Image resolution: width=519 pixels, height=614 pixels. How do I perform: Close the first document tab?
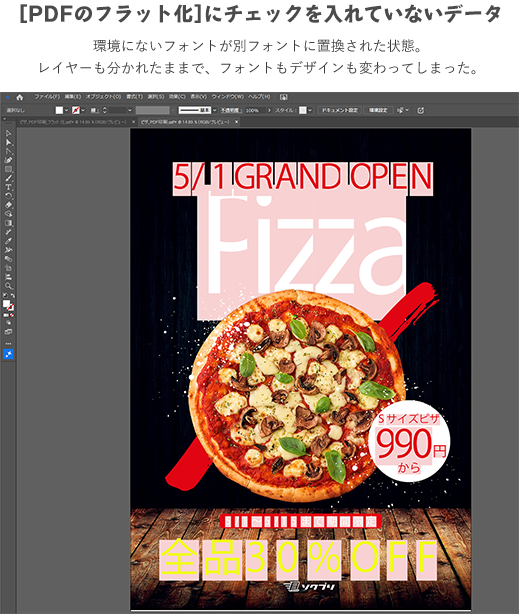click(133, 122)
